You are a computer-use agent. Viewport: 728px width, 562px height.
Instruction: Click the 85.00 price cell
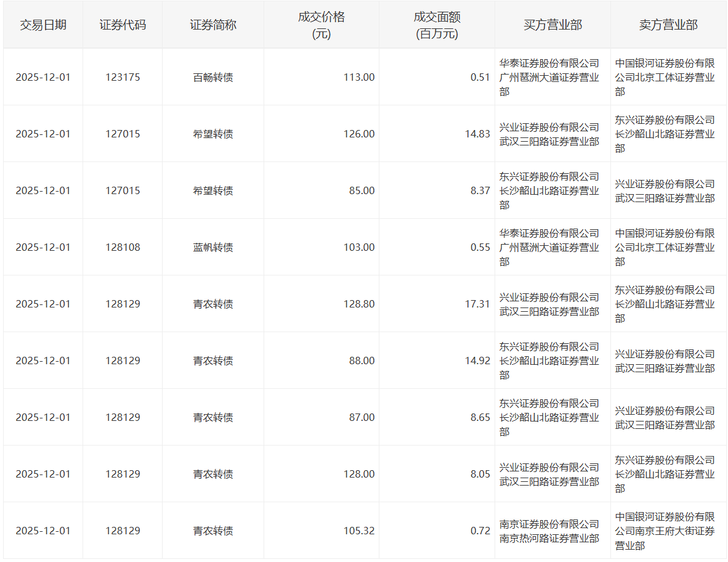pos(362,190)
